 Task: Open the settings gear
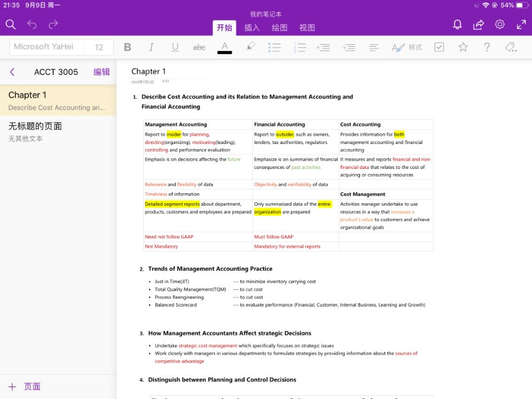tap(500, 24)
